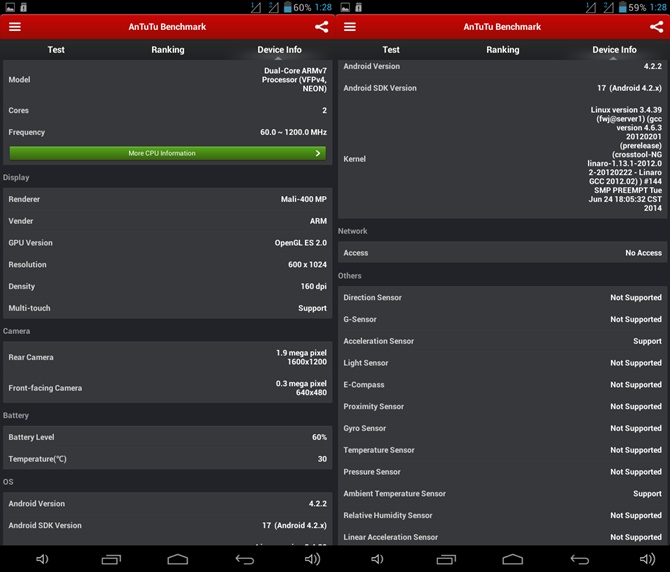Tap the Linear Acceleration Sensor row

(502, 537)
